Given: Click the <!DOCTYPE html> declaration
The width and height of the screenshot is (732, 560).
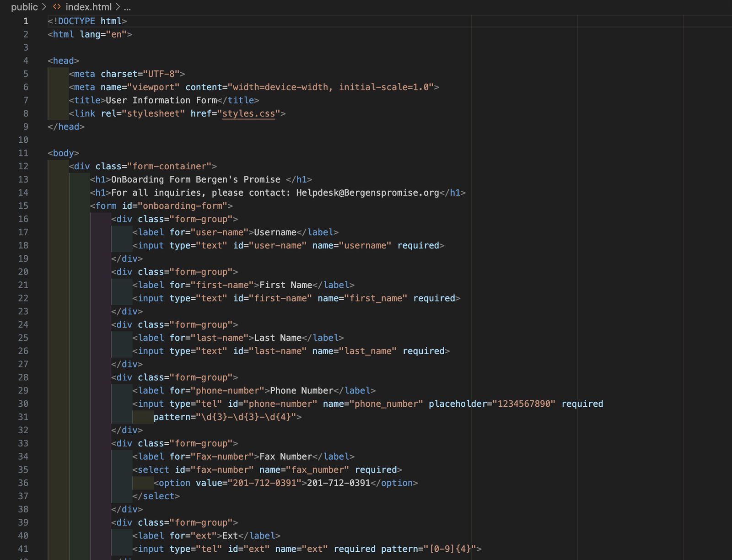Looking at the screenshot, I should [x=87, y=21].
